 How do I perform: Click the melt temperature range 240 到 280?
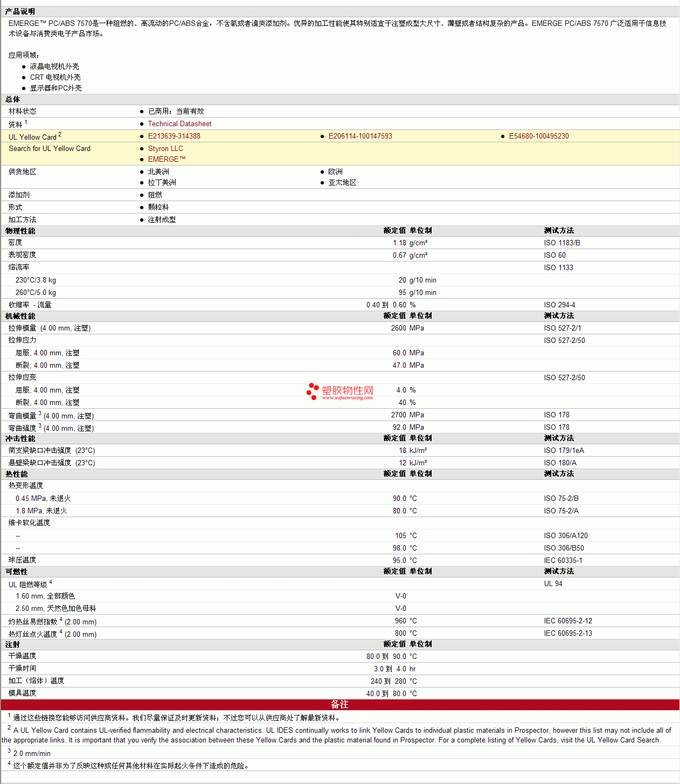(388, 681)
